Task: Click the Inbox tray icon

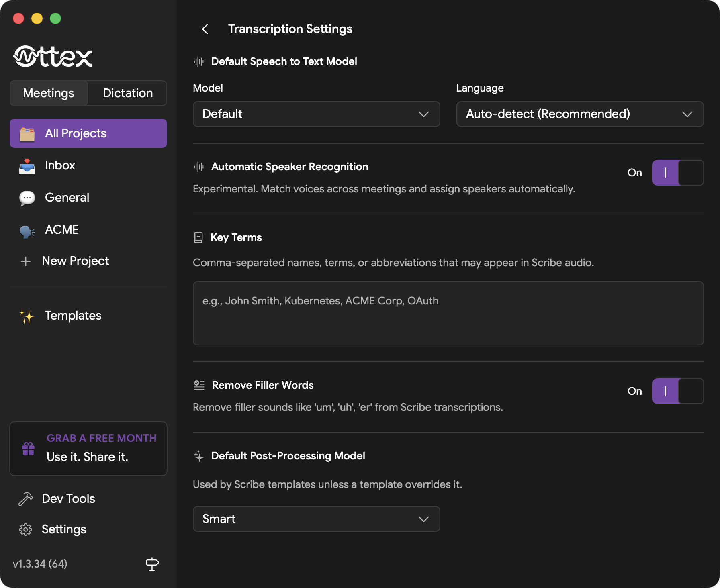Action: coord(27,166)
